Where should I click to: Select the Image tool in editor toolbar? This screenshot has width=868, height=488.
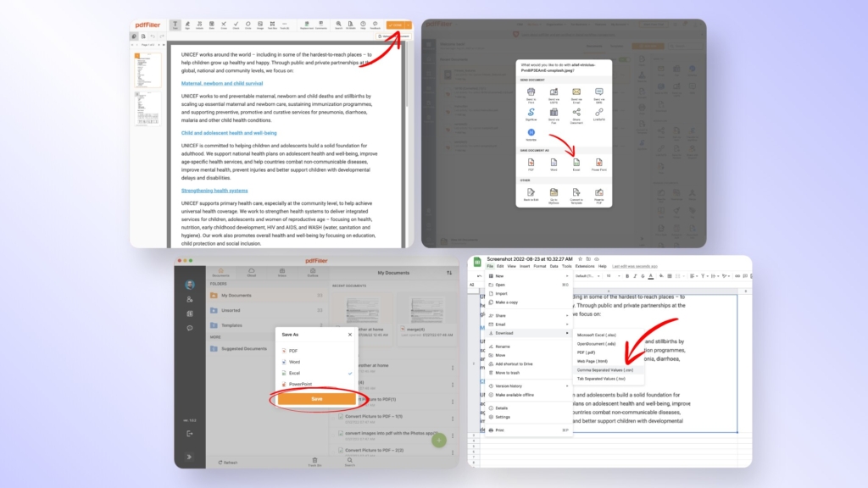(x=260, y=25)
